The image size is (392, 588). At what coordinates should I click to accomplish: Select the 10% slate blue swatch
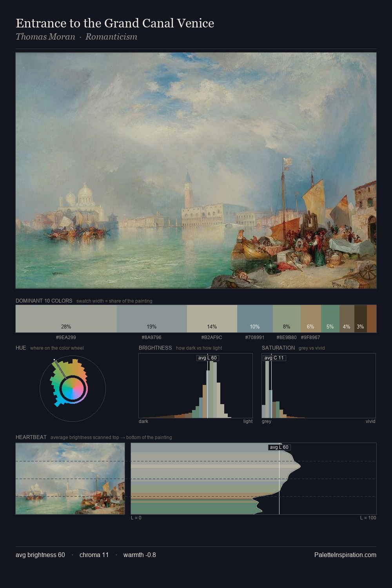(255, 319)
